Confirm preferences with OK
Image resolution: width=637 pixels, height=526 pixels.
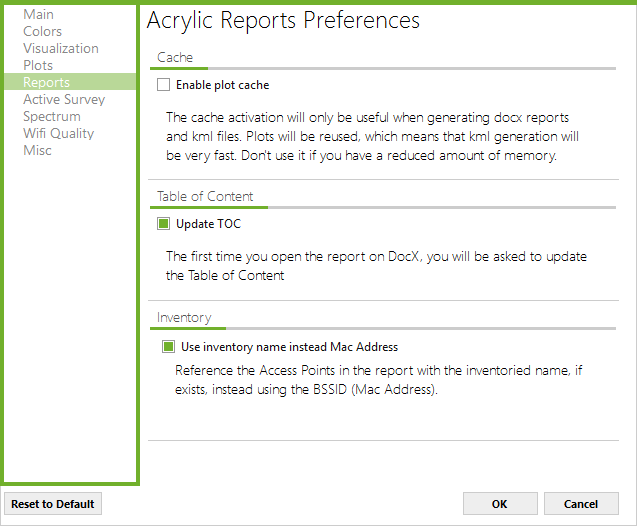(500, 504)
